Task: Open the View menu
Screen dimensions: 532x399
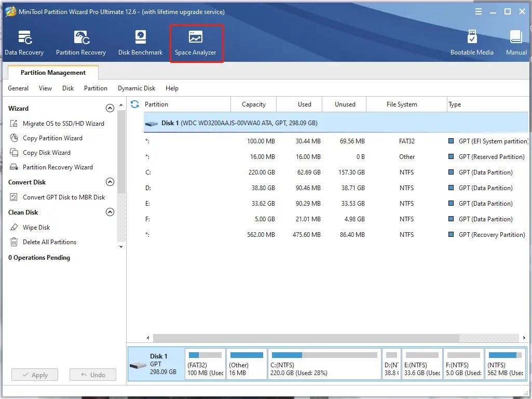Action: 46,88
